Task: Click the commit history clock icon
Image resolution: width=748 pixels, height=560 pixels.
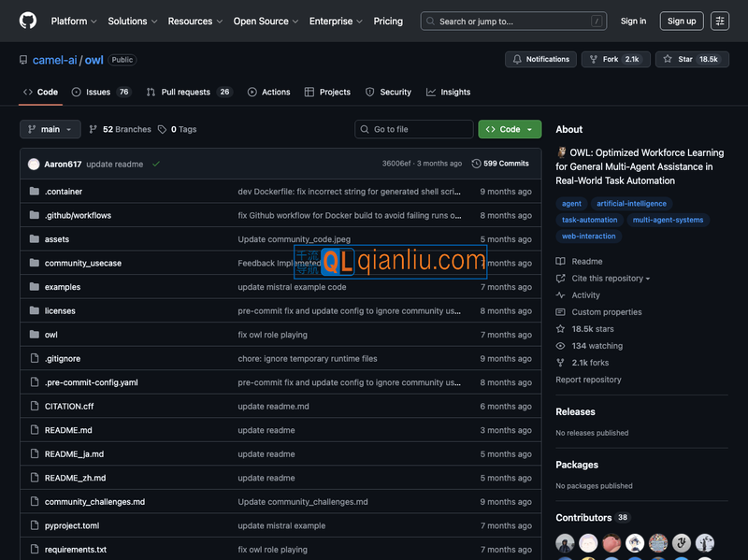Action: (476, 164)
